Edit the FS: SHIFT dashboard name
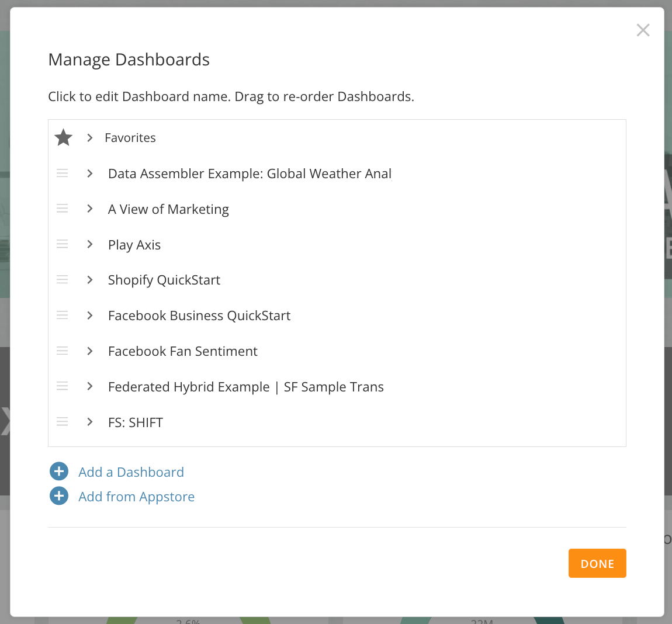 (x=136, y=422)
